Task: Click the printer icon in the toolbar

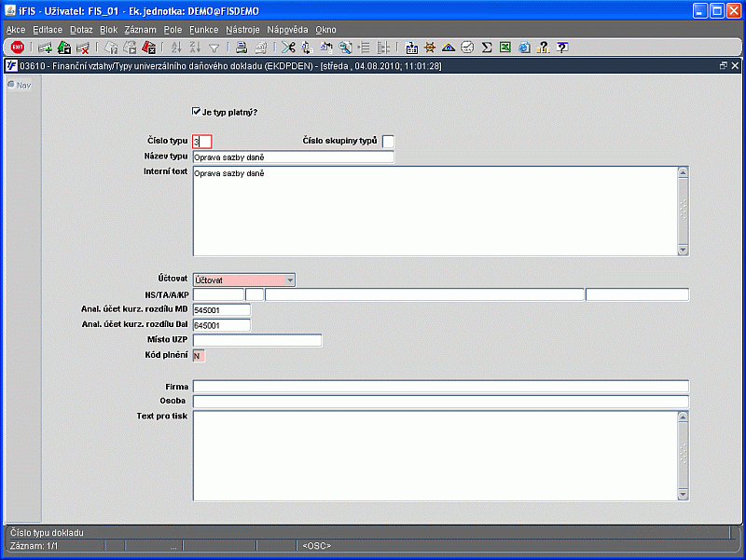Action: [242, 48]
